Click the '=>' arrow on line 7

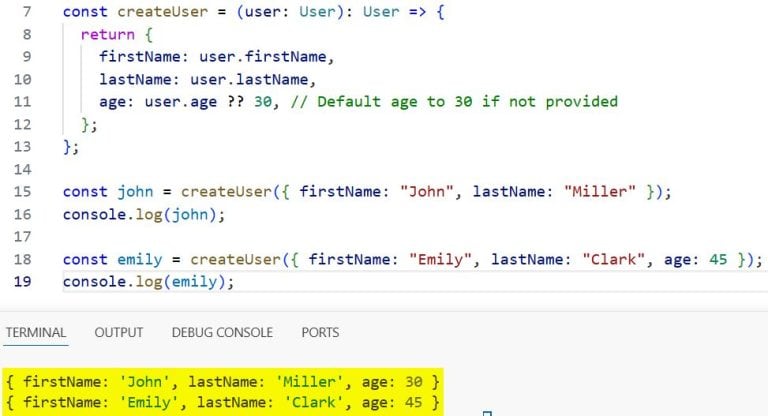(x=417, y=11)
